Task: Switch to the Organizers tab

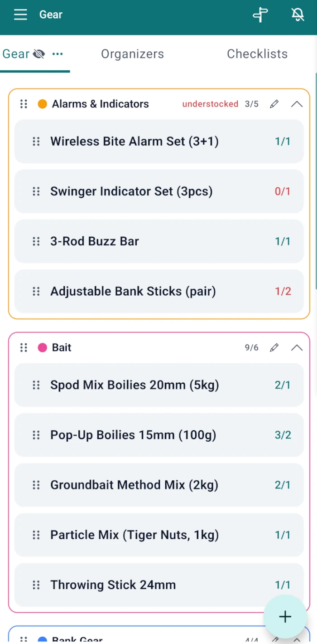Action: click(132, 54)
